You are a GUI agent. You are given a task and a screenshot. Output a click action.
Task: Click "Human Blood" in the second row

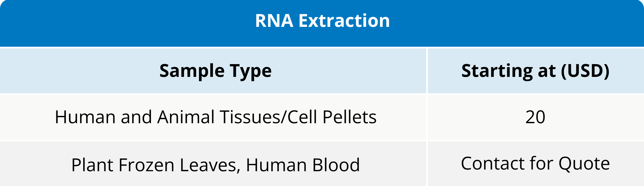303,165
